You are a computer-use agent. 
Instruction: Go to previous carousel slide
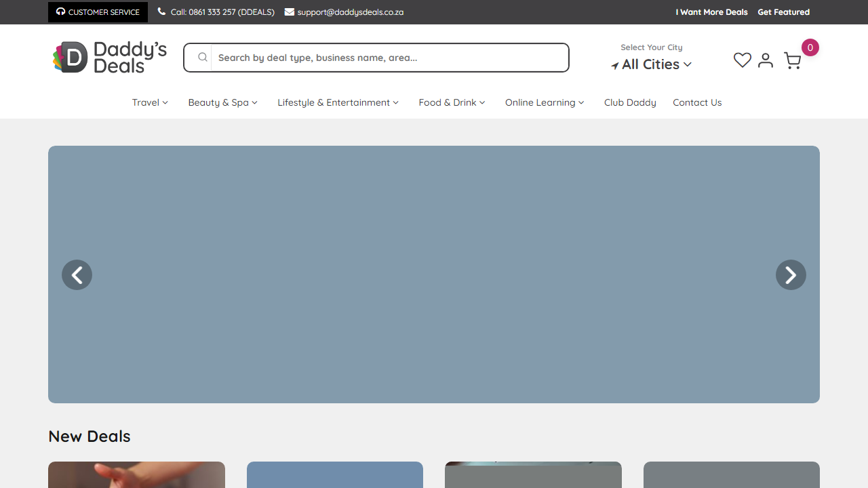(x=77, y=274)
